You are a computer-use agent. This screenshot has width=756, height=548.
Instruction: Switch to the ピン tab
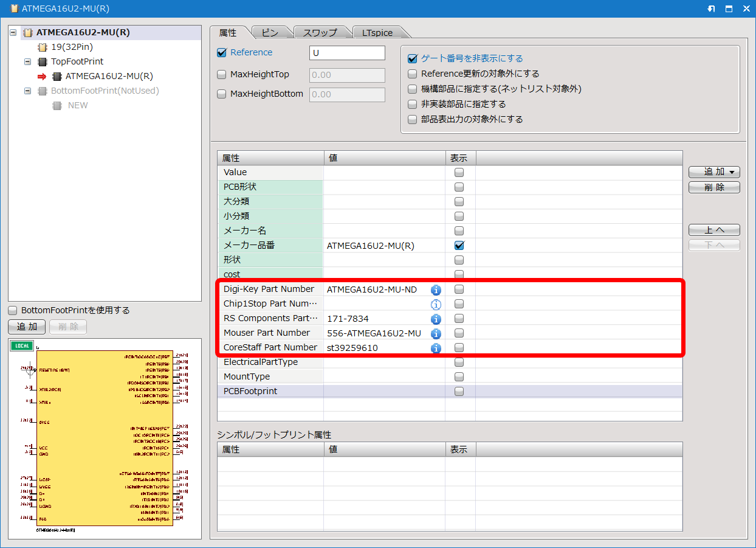270,33
